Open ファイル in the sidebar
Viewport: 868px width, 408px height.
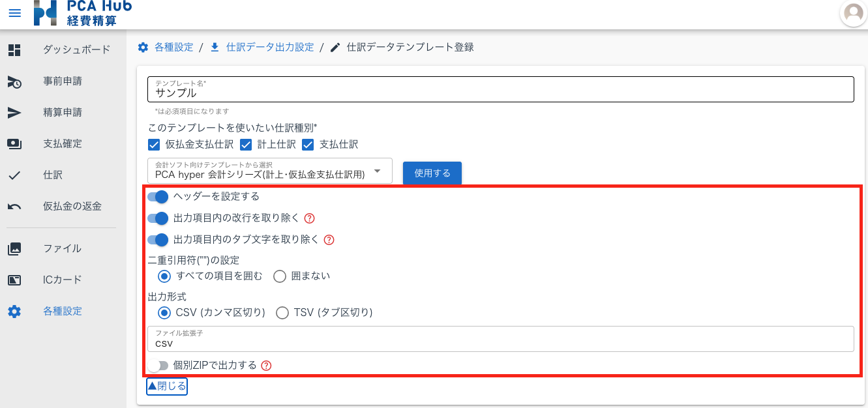point(63,248)
